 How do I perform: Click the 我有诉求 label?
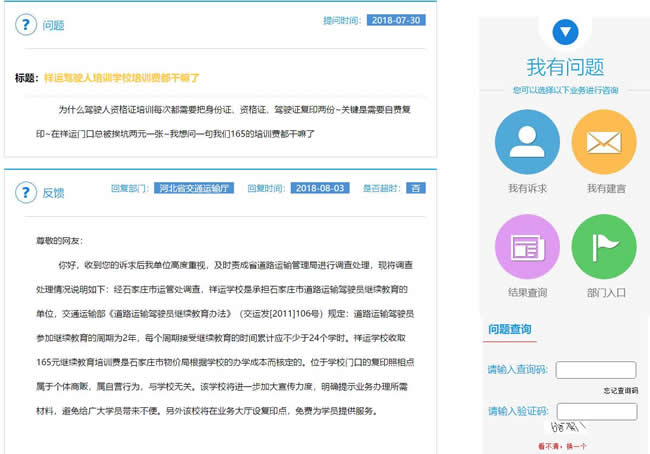pos(527,189)
